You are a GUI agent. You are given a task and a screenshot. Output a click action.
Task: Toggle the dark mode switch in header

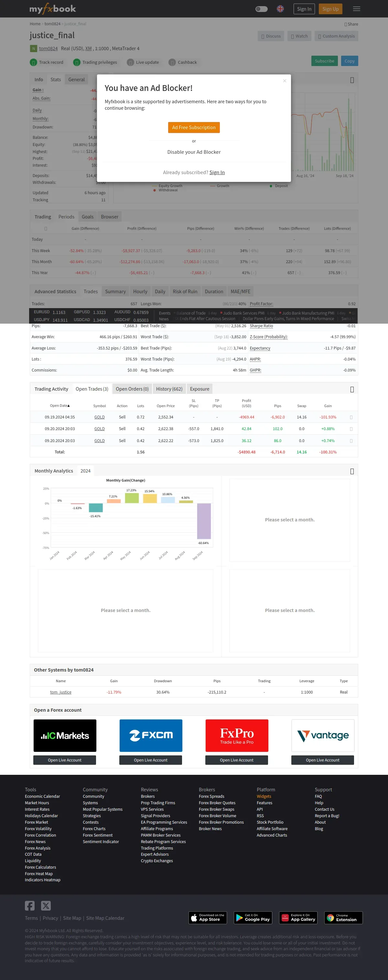click(262, 9)
